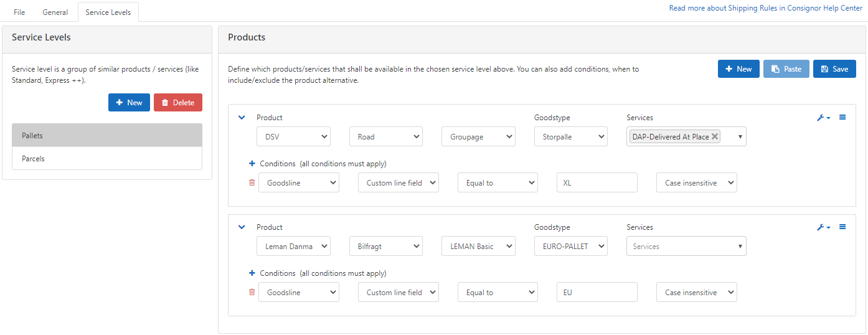
Task: Save the product configuration
Action: [834, 69]
